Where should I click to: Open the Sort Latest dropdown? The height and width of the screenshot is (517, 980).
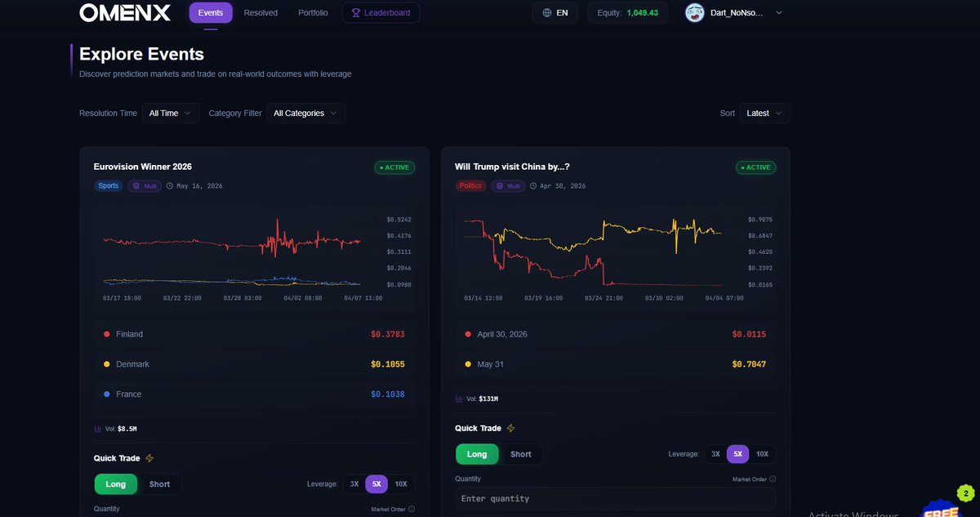tap(764, 114)
